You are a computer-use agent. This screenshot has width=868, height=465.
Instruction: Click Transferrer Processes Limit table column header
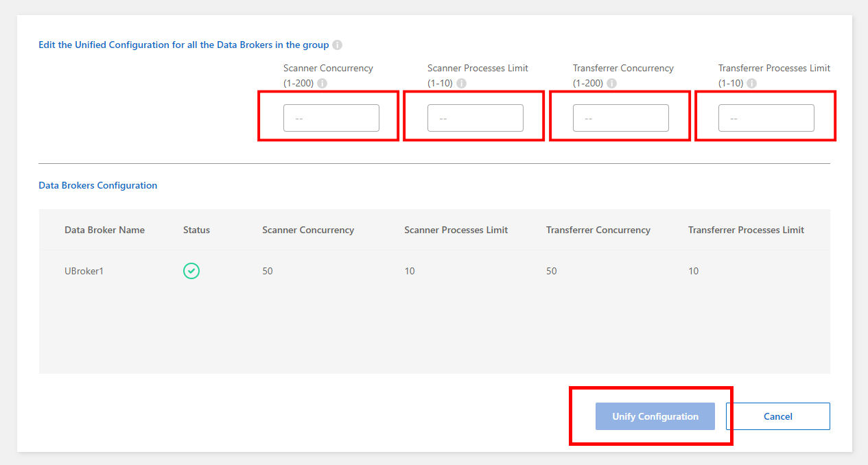(x=746, y=230)
